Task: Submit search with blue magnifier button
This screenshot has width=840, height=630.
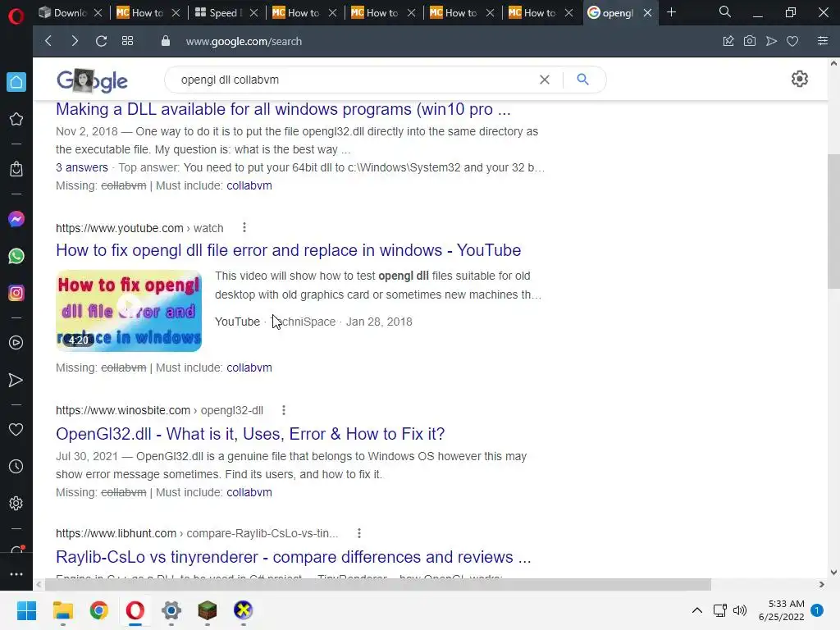Action: pos(583,80)
